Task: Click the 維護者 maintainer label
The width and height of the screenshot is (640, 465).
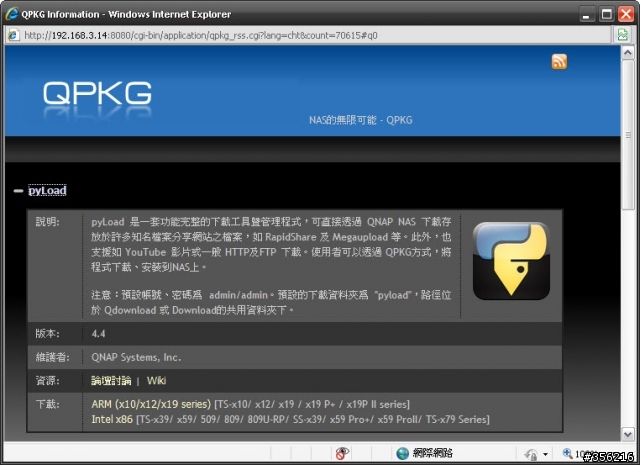Action: coord(52,357)
